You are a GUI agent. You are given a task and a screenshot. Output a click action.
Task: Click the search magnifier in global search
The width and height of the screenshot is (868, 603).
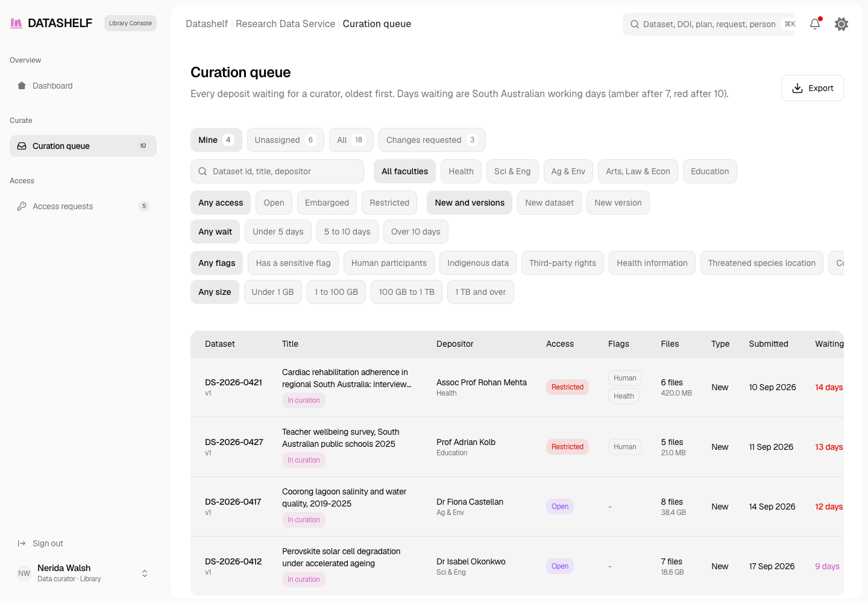(635, 24)
